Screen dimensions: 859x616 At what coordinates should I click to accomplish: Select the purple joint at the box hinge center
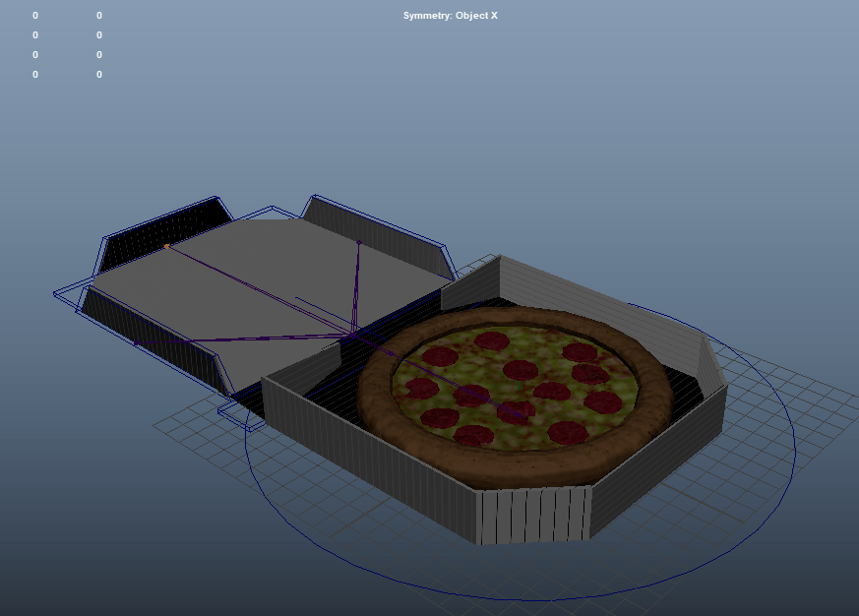[x=353, y=334]
